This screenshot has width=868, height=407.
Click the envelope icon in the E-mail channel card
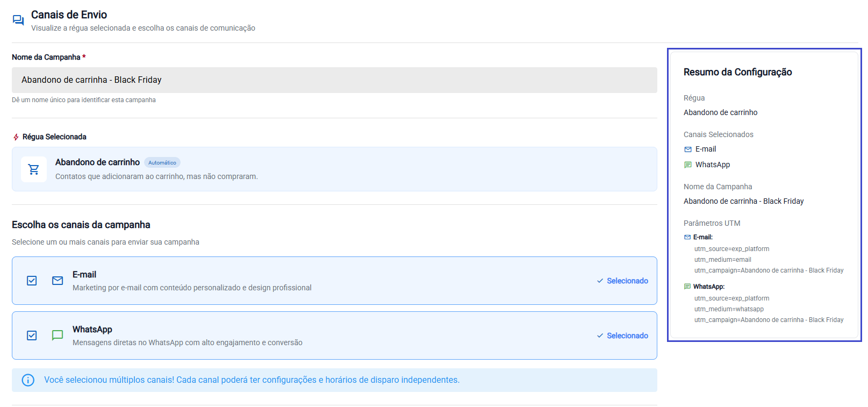pos(58,281)
